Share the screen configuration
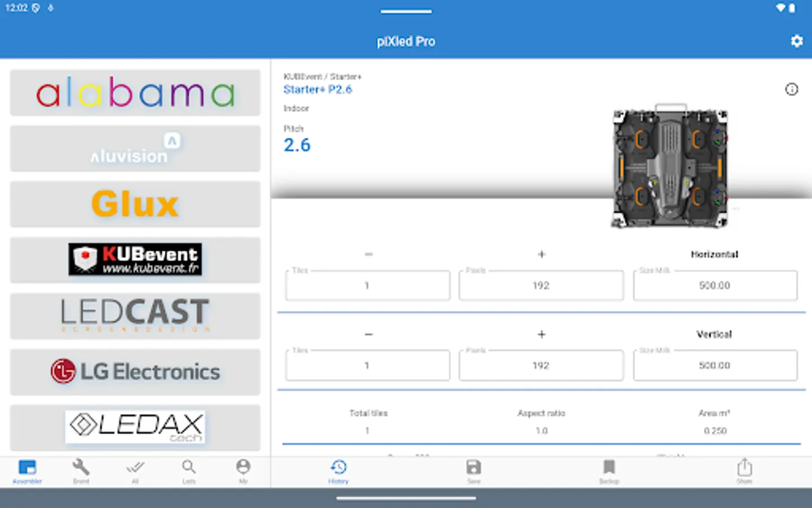The image size is (812, 508). [x=744, y=471]
